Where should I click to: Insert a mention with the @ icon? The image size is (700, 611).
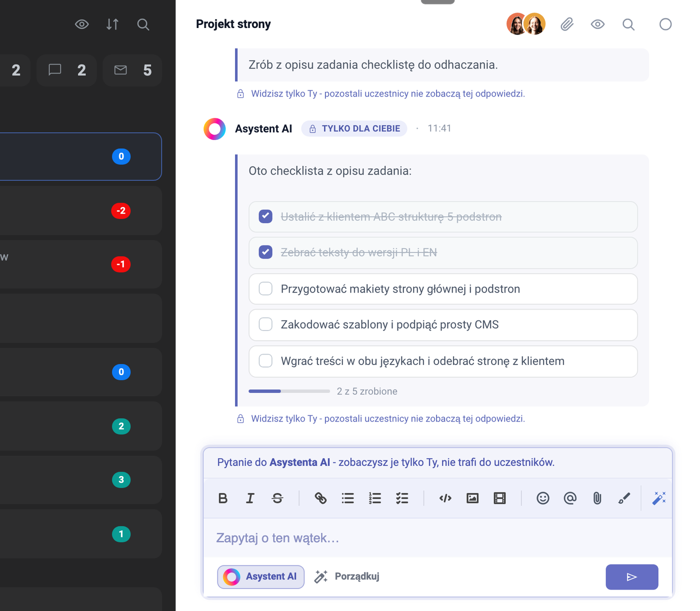[x=570, y=498]
